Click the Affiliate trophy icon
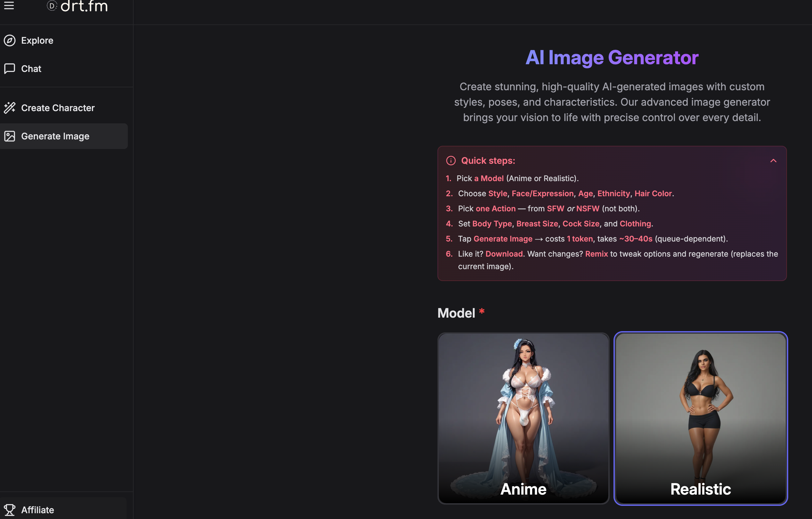 tap(9, 509)
